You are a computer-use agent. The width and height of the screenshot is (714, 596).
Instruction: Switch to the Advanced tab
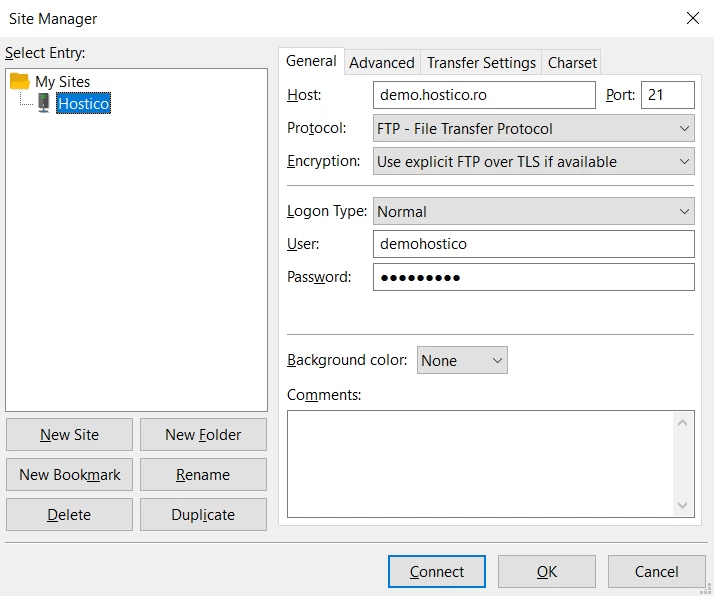point(381,62)
